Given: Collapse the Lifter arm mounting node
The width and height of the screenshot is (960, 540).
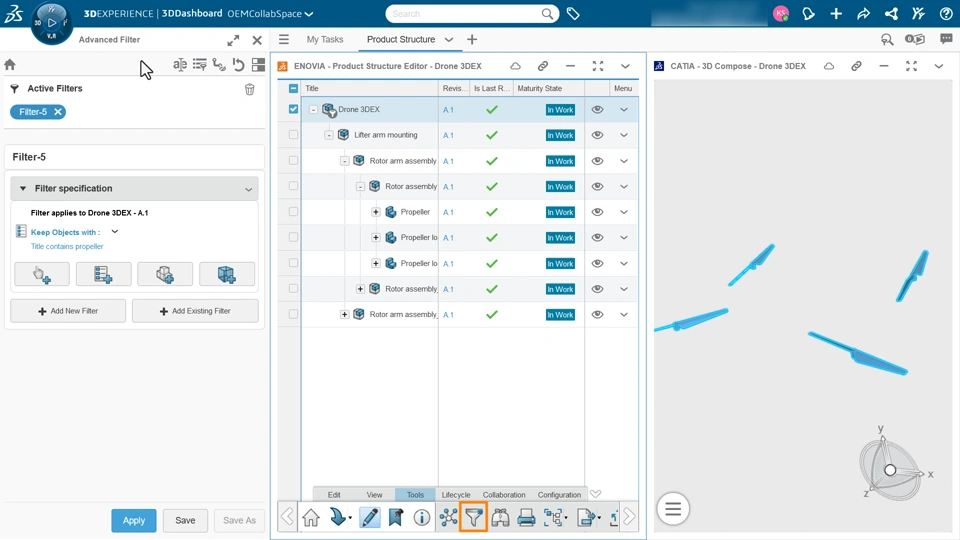Looking at the screenshot, I should click(x=329, y=135).
